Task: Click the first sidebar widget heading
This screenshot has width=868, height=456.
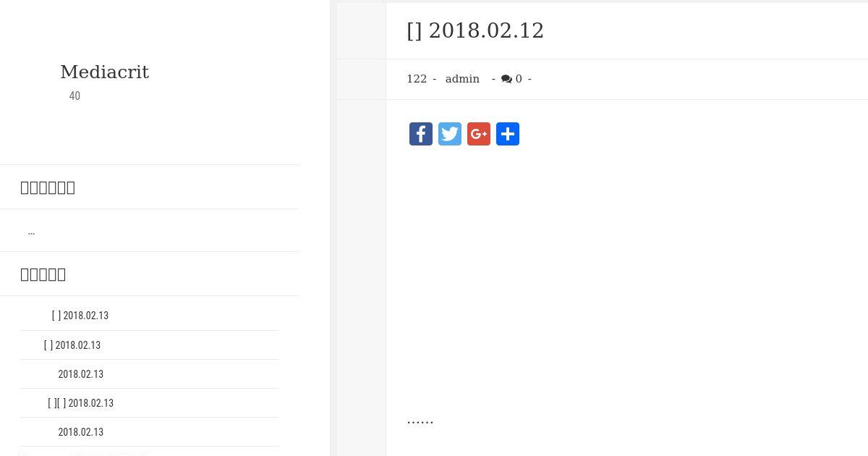Action: (48, 187)
